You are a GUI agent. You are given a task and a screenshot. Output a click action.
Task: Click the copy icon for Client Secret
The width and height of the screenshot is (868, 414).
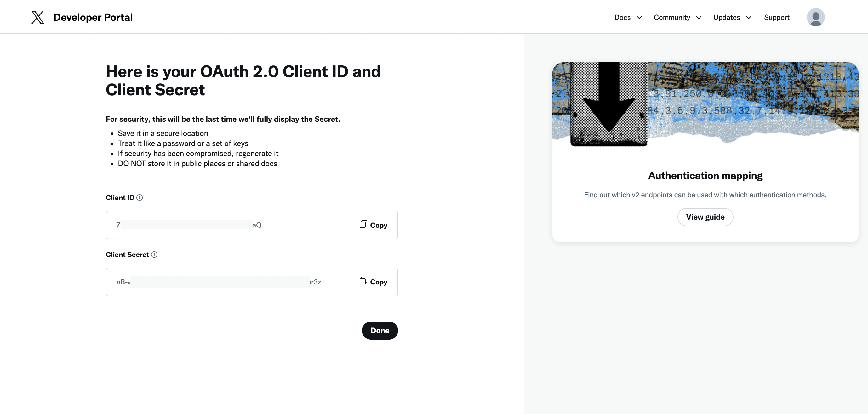(x=363, y=281)
